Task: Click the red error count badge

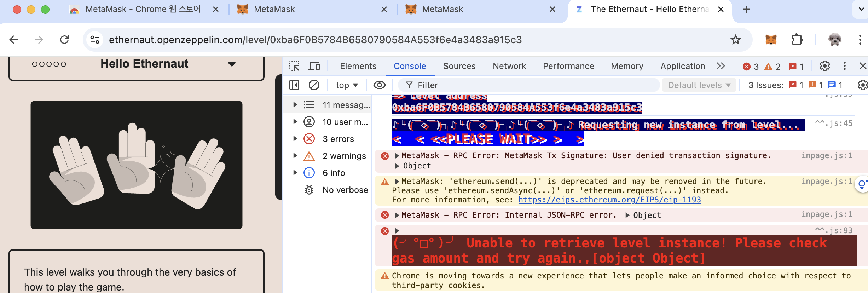Action: pyautogui.click(x=751, y=67)
